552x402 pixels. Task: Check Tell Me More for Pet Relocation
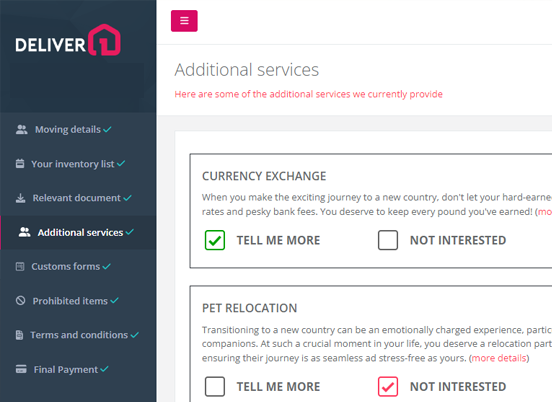pyautogui.click(x=215, y=387)
